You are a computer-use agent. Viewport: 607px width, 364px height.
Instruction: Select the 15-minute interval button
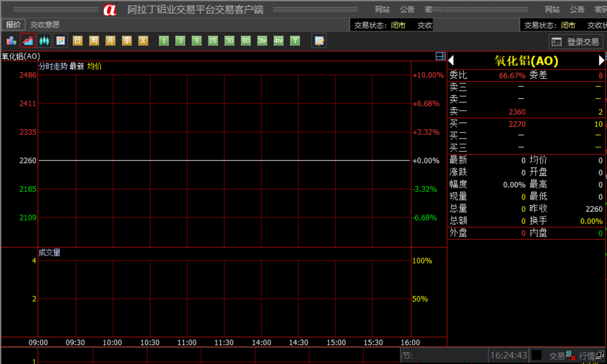click(x=213, y=41)
